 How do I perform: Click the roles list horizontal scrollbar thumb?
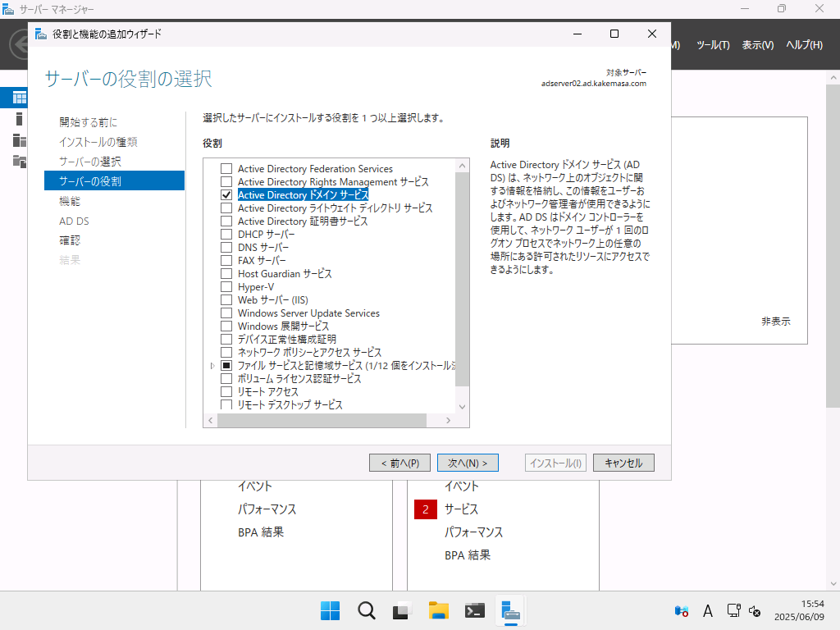click(x=322, y=421)
